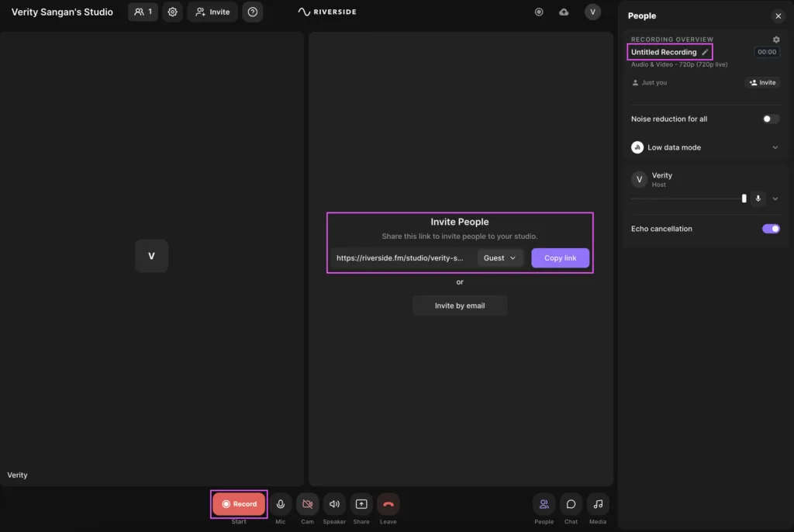Click the Untitled Recording title
The width and height of the screenshot is (794, 532).
[x=664, y=52]
